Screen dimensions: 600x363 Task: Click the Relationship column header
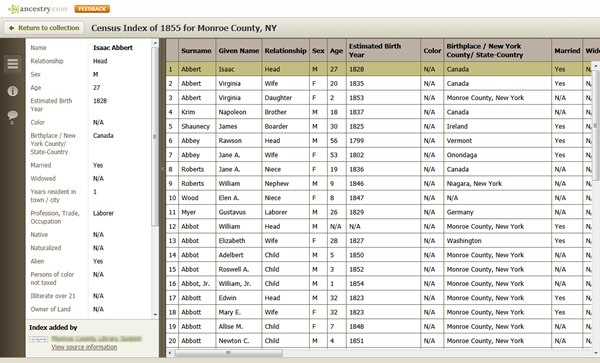pos(285,50)
